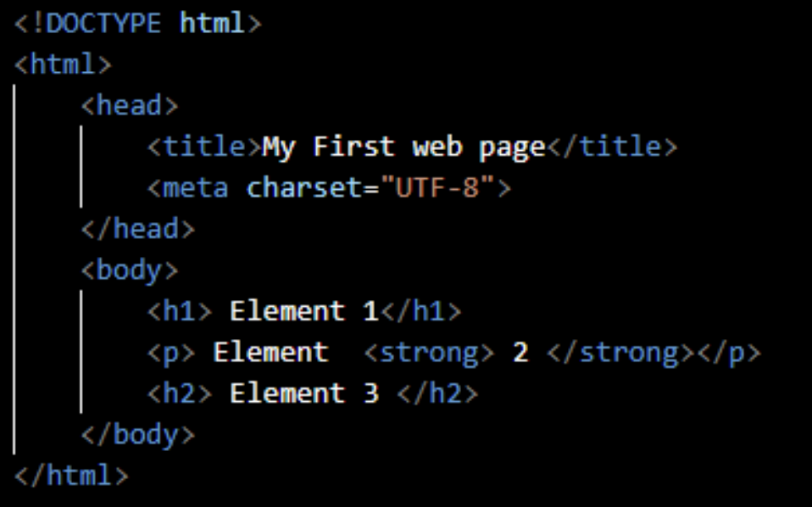Click the opening html tag
The height and width of the screenshot is (507, 812).
63,64
